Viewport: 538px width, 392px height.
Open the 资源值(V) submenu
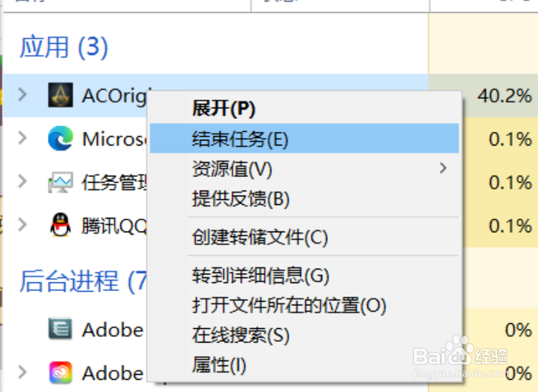(232, 169)
